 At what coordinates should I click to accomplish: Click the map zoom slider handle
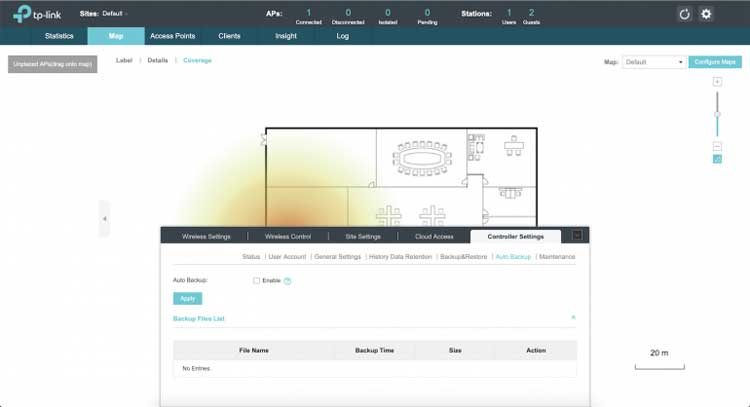[x=717, y=114]
